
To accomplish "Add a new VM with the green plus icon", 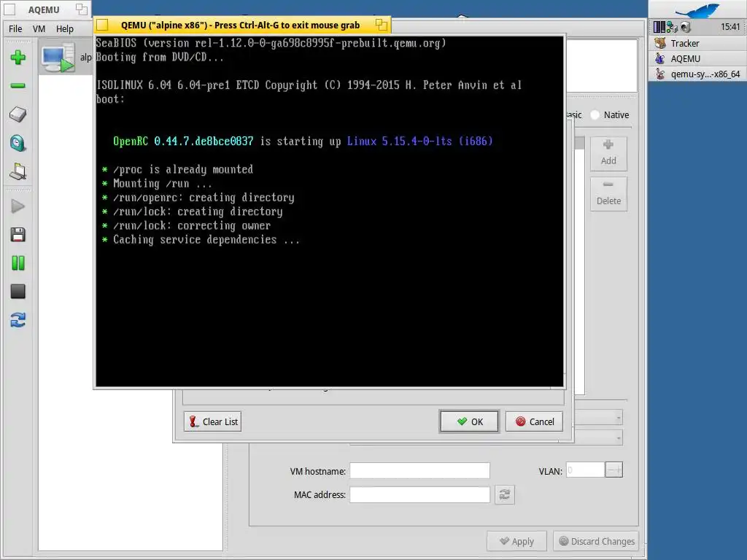I will tap(18, 58).
